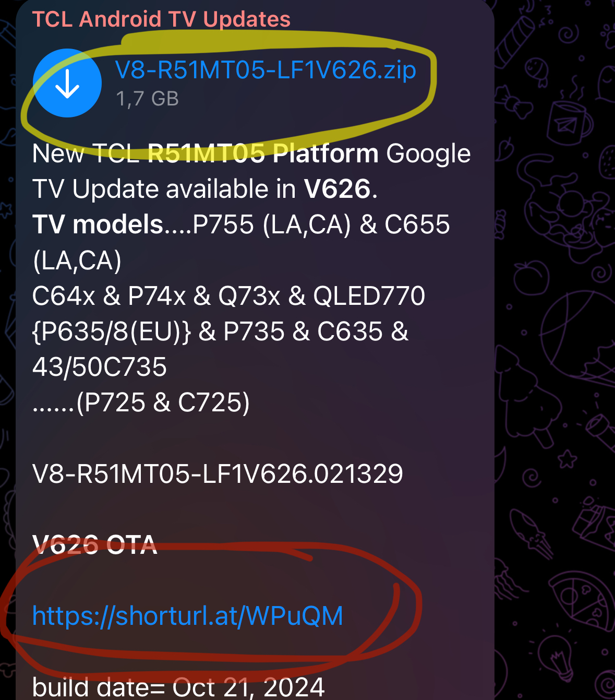
Task: Tap the 43/50C735 model text
Action: click(x=100, y=367)
